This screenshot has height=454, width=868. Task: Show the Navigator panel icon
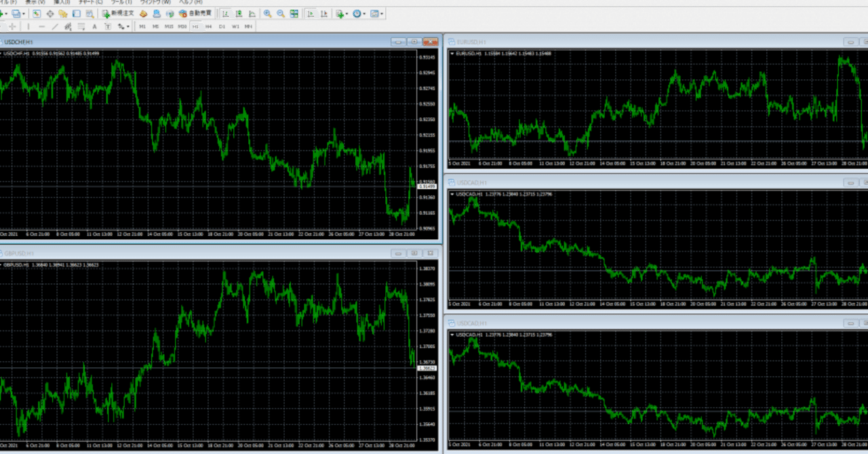[63, 14]
